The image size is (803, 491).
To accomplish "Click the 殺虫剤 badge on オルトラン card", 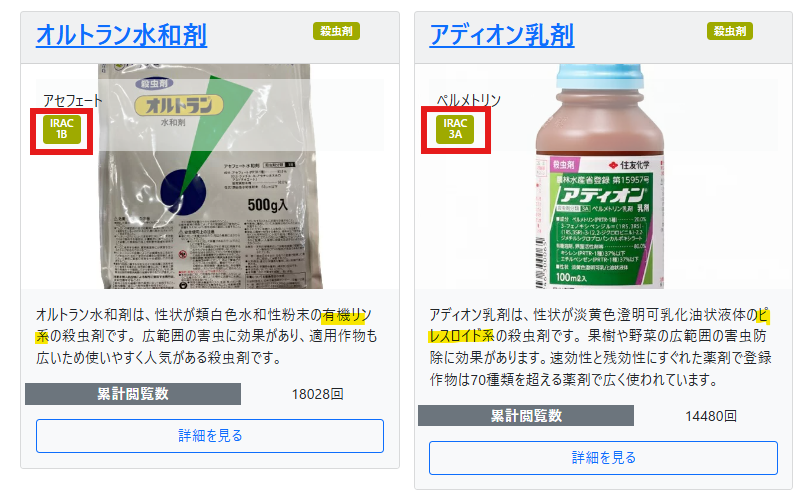I will pyautogui.click(x=336, y=31).
